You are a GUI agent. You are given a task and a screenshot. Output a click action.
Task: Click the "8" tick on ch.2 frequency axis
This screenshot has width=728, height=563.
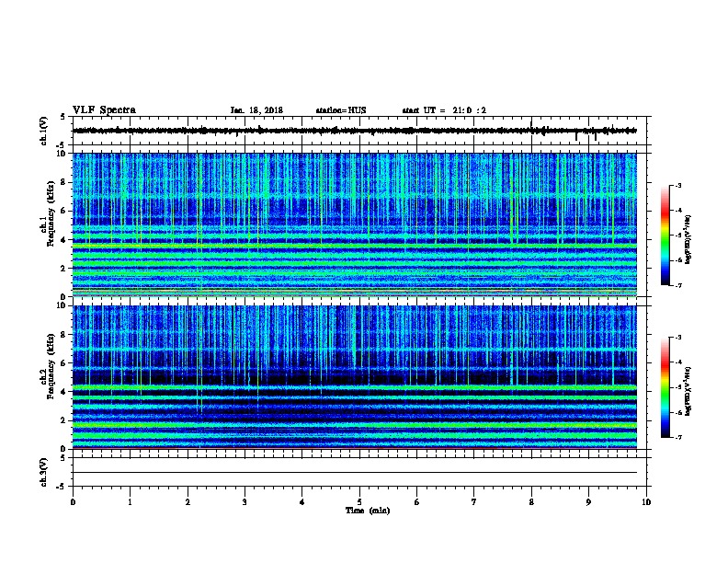pos(63,335)
